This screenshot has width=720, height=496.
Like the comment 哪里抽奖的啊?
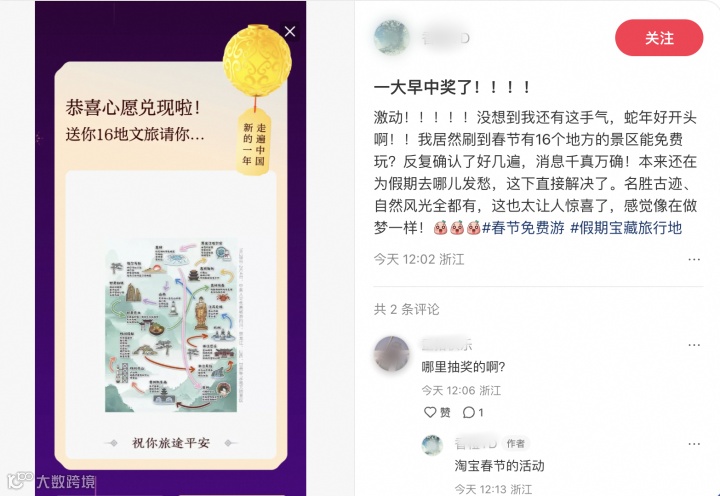[x=437, y=412]
